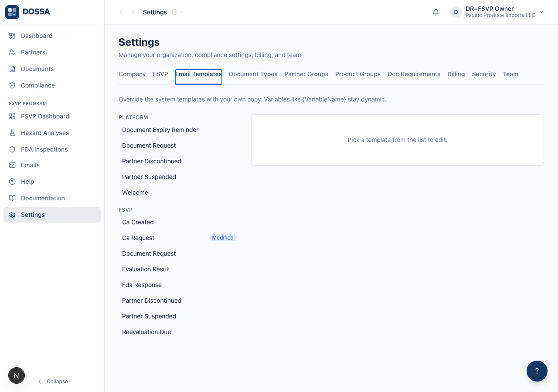The height and width of the screenshot is (392, 558).
Task: Select Platform Document Request template
Action: tap(180, 145)
